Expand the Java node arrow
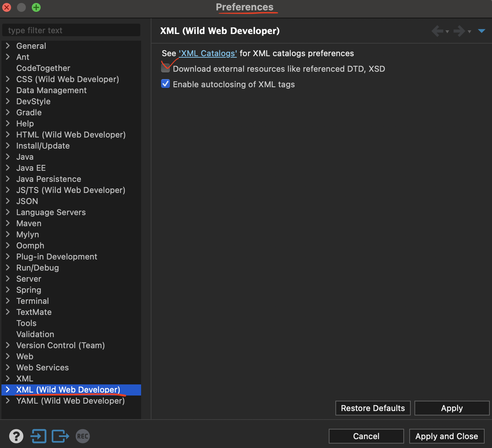The height and width of the screenshot is (448, 492). click(8, 157)
